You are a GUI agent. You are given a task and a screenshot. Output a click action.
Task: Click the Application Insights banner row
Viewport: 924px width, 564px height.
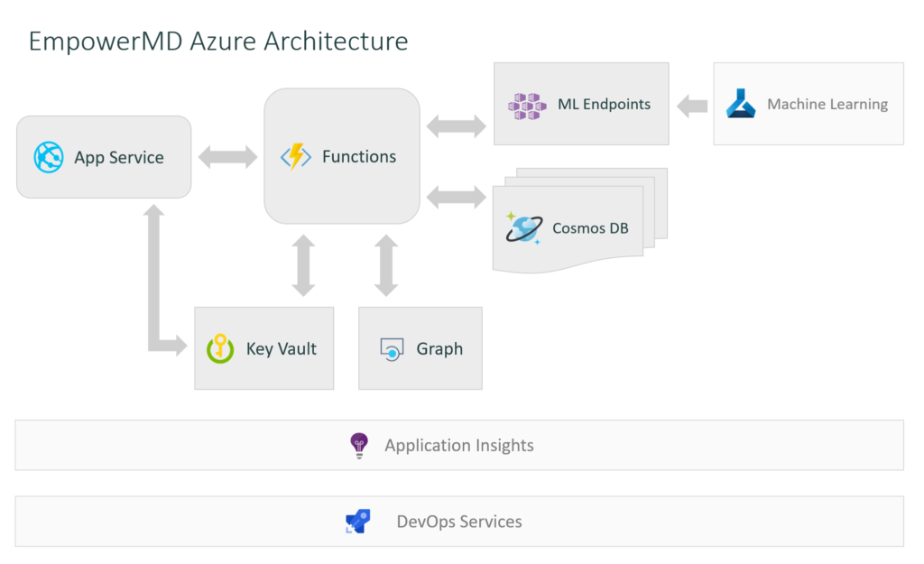pyautogui.click(x=460, y=444)
